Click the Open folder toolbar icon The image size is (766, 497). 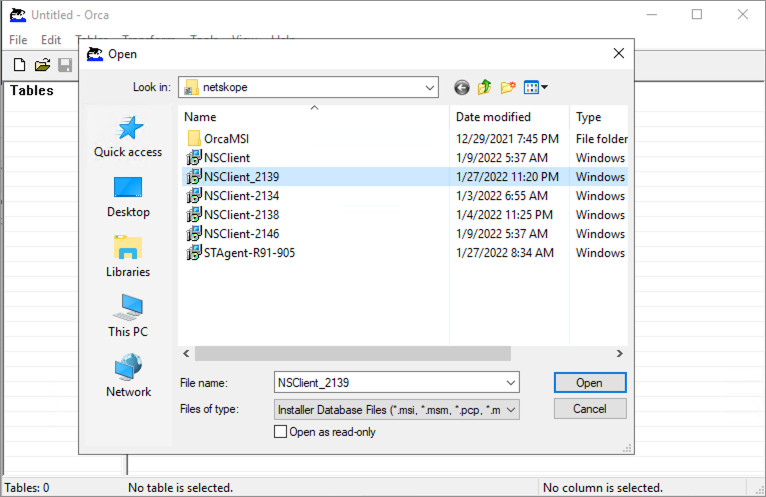pyautogui.click(x=42, y=65)
